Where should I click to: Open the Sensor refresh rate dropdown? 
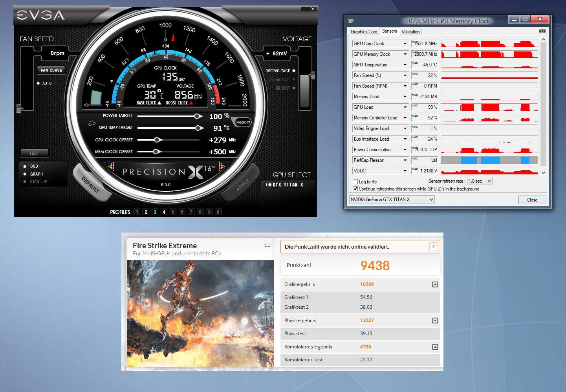(480, 181)
